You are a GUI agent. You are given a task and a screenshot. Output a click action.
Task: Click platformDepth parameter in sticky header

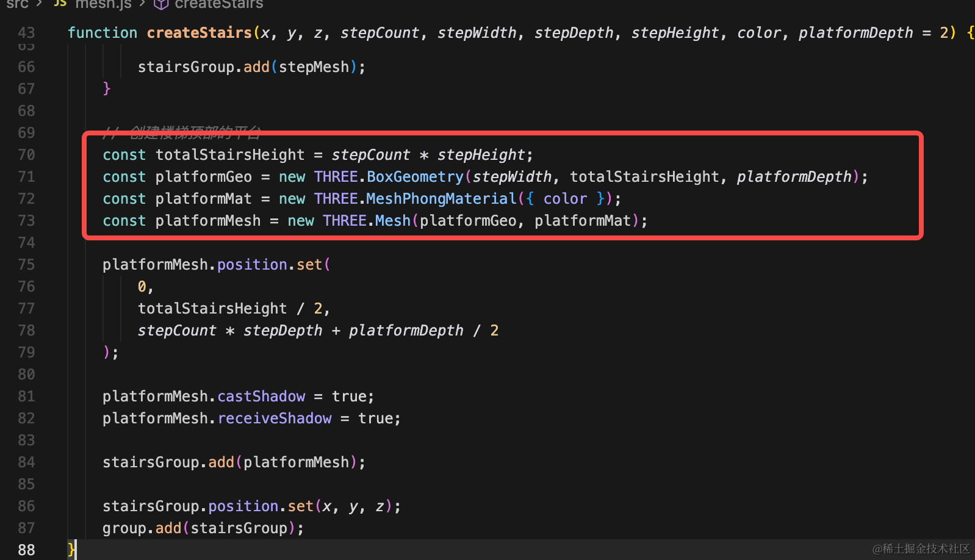(x=856, y=32)
